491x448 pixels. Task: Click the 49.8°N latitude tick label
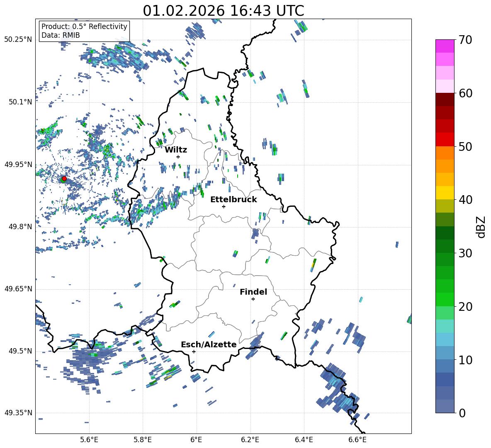(20, 227)
